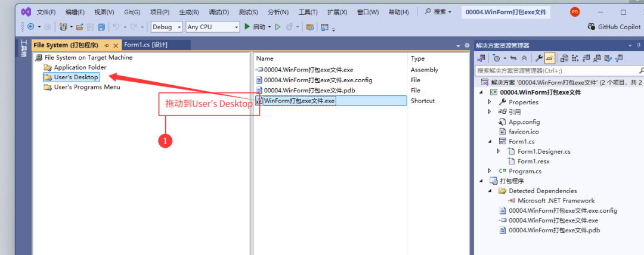Open the new project icon dropdown arrow

[70, 27]
